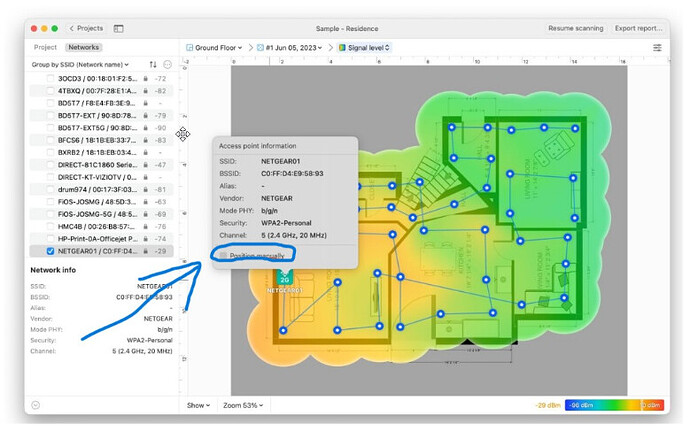Screen dimensions: 690x431
Task: Toggle Position manually checkbox
Action: point(224,255)
